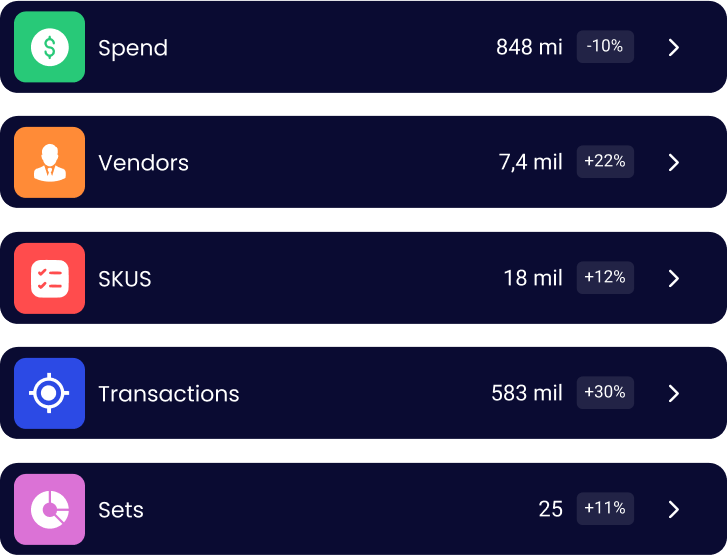The width and height of the screenshot is (727, 555).
Task: Click the 583 mil transactions value
Action: click(x=527, y=393)
